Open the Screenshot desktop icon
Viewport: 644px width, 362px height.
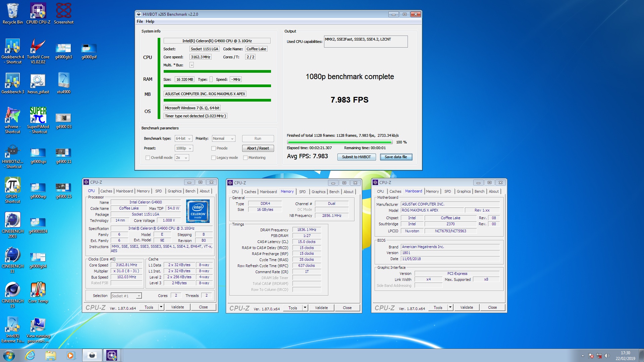[x=64, y=13]
